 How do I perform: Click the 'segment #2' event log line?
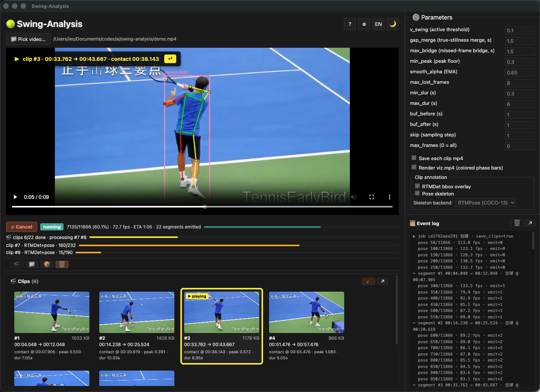[x=466, y=326]
